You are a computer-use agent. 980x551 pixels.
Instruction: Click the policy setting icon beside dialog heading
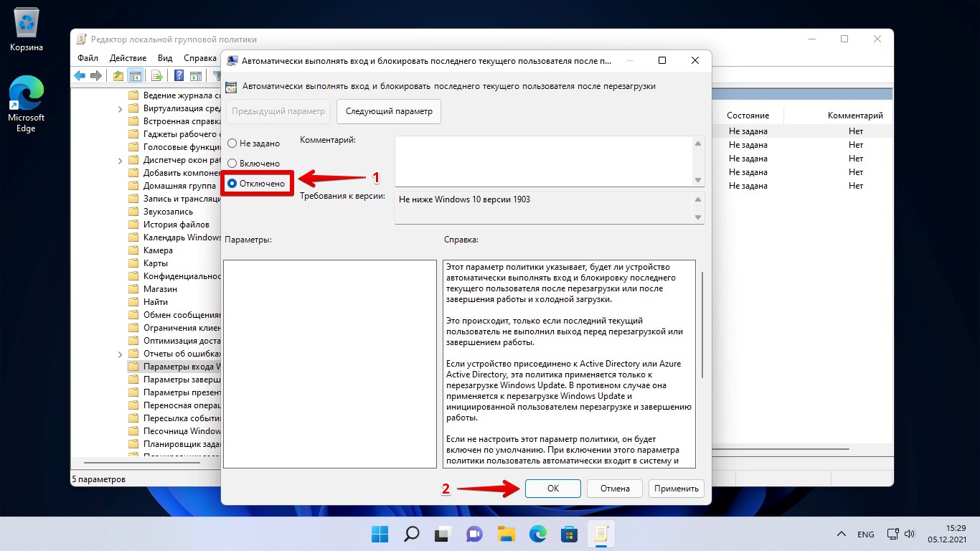(231, 87)
